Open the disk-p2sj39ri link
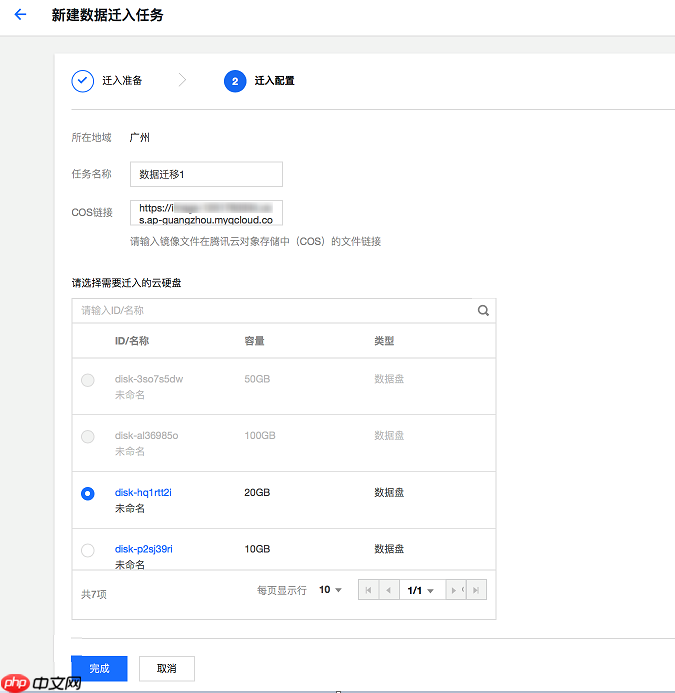The height and width of the screenshot is (693, 675). coord(144,549)
